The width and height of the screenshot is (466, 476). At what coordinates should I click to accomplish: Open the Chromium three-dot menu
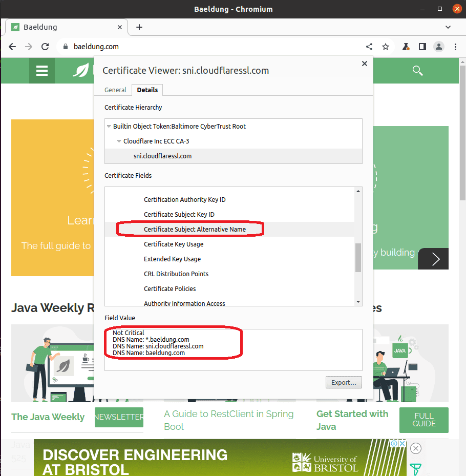click(455, 47)
